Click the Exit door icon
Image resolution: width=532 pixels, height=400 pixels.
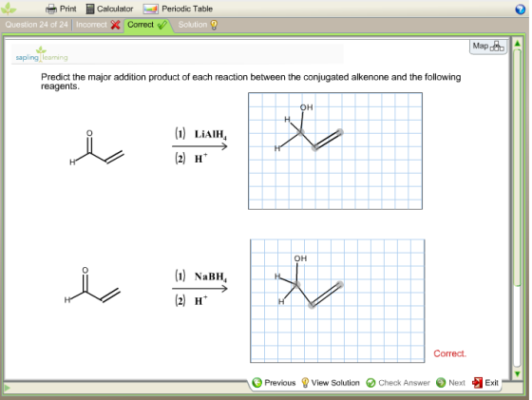click(477, 383)
